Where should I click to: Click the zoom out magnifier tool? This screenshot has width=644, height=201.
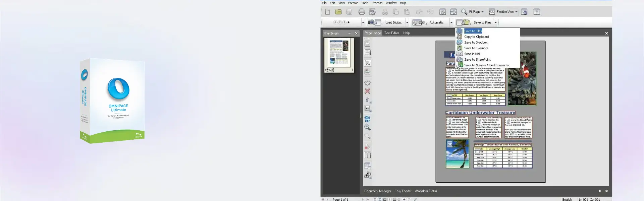pyautogui.click(x=368, y=136)
